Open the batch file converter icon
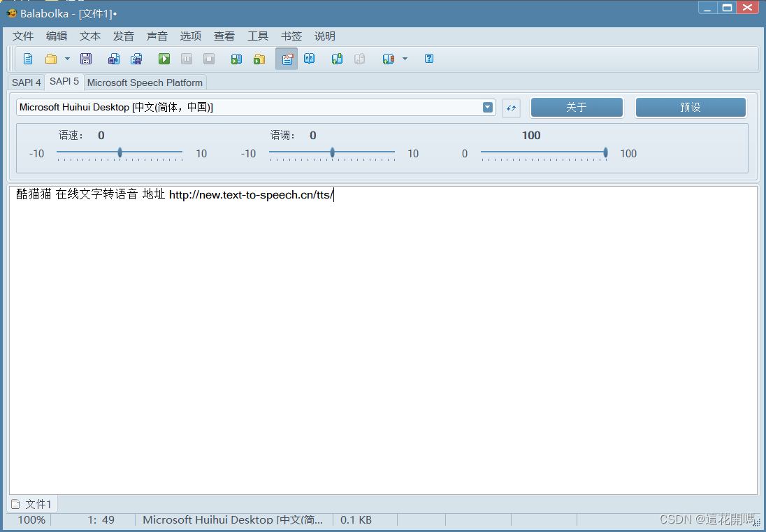This screenshot has height=532, width=766. 259,59
